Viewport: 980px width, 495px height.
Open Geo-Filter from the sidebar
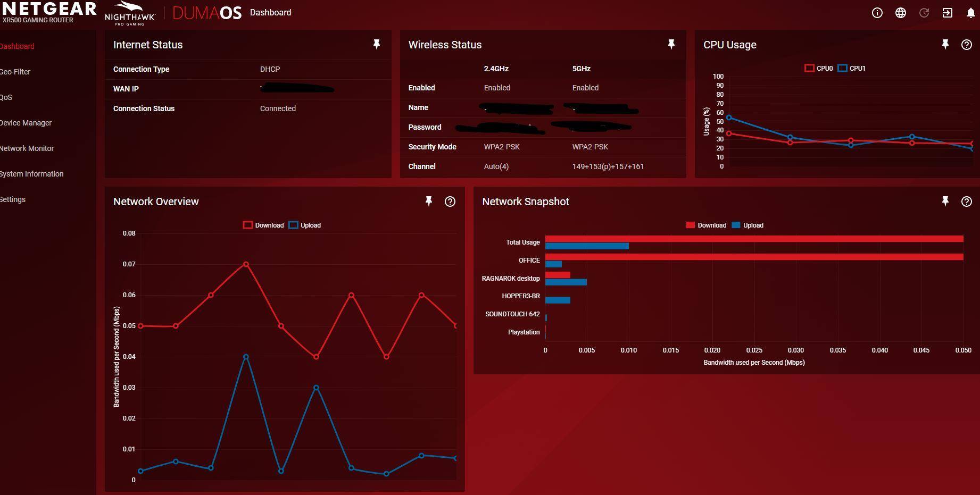(15, 72)
